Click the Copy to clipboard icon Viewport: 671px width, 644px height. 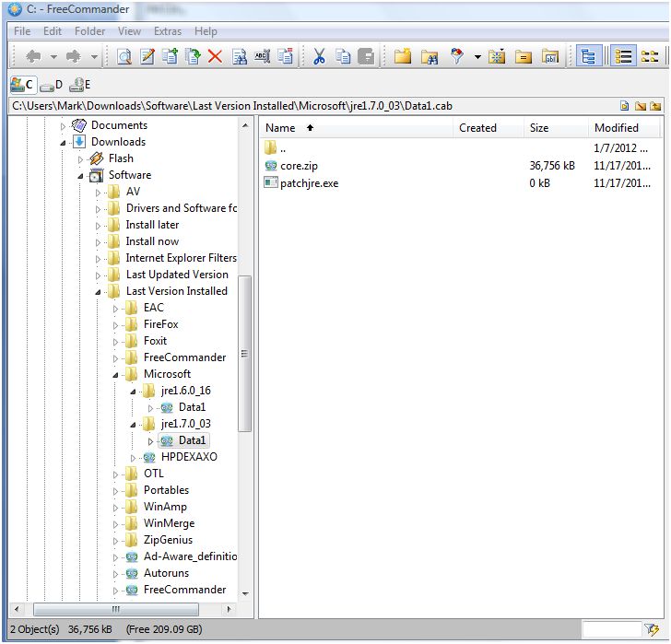[343, 56]
